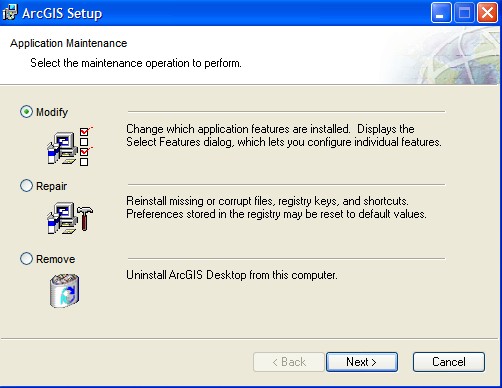Cancel the ArcGIS setup wizard
The height and width of the screenshot is (388, 502).
point(449,362)
